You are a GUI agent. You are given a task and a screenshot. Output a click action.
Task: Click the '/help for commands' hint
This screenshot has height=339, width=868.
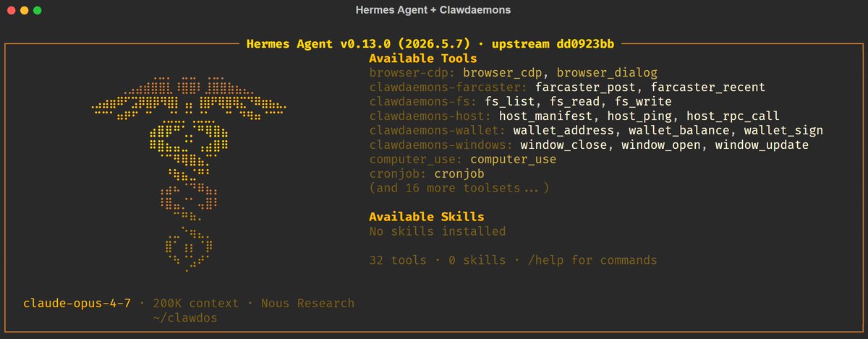(592, 260)
